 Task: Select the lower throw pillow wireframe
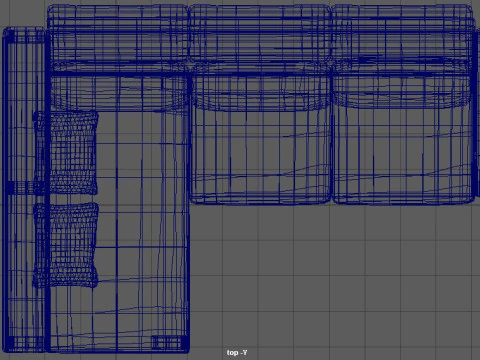66,246
